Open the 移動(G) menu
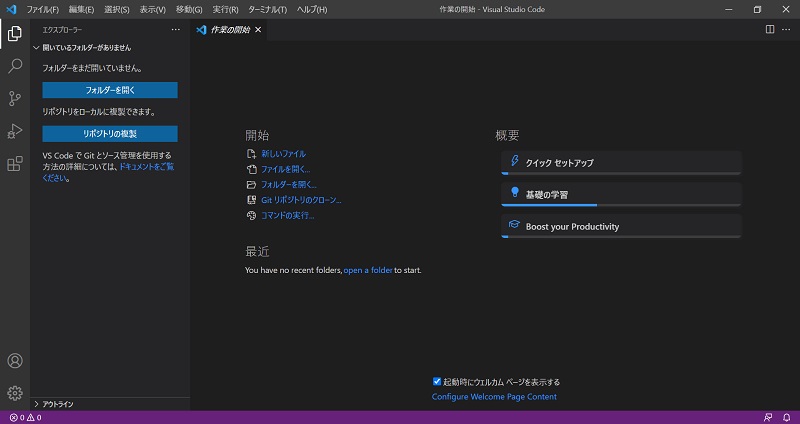 (x=189, y=9)
